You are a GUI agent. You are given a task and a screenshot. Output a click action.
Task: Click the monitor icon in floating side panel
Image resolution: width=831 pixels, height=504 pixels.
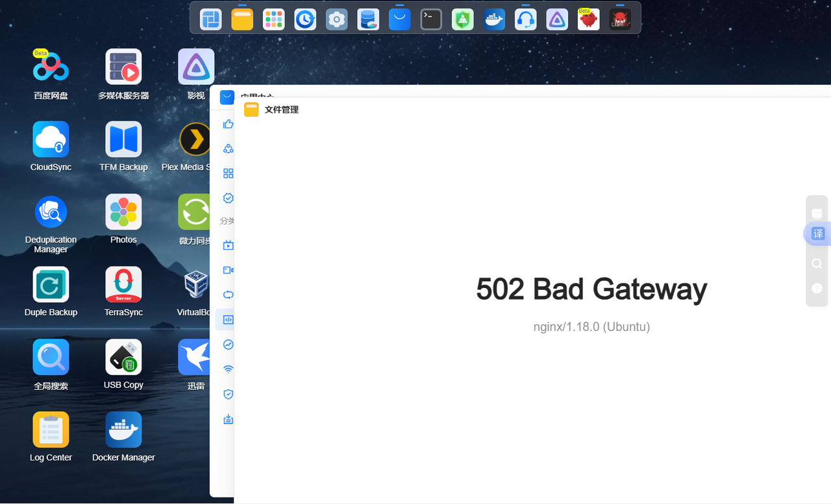pos(817,213)
